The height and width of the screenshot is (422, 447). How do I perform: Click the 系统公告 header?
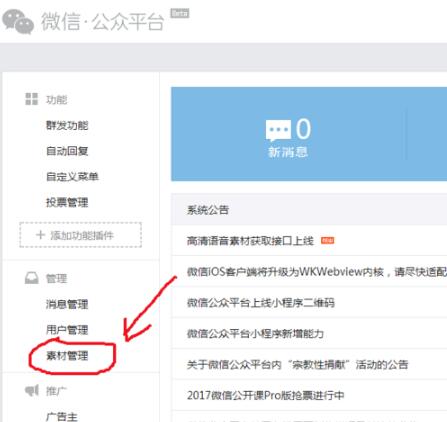pyautogui.click(x=208, y=210)
